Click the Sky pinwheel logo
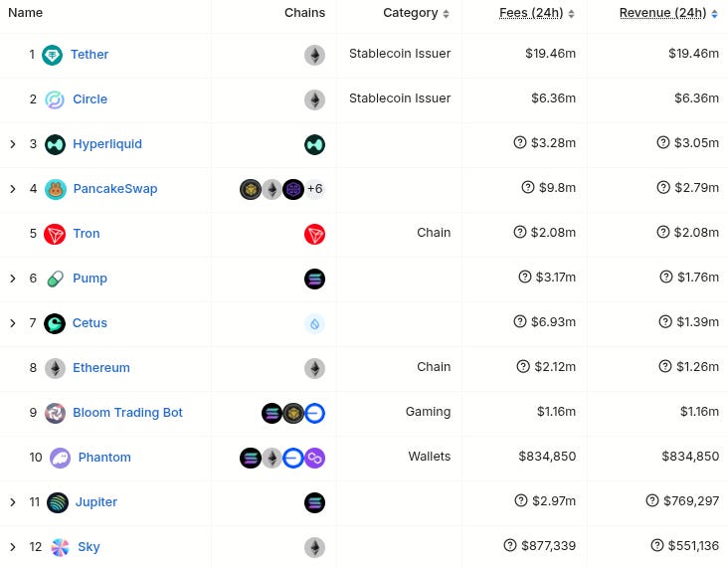Viewport: 728px width, 567px height. click(x=60, y=547)
